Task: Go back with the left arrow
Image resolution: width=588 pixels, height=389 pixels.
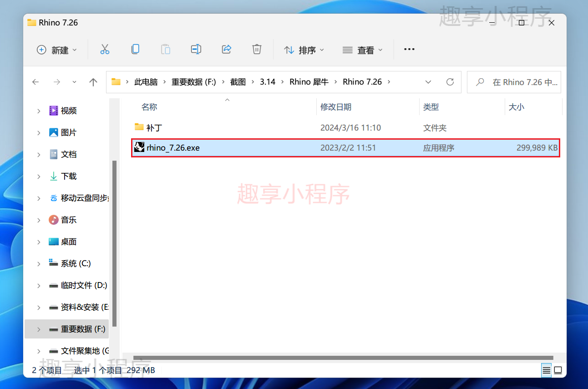Action: pyautogui.click(x=35, y=82)
